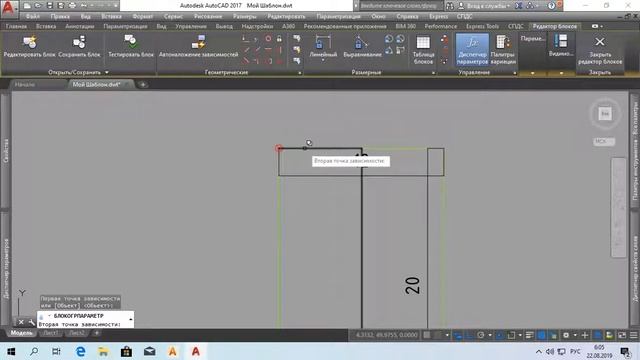
Task: Click the Save icon in quick access toolbar
Action: point(50,6)
